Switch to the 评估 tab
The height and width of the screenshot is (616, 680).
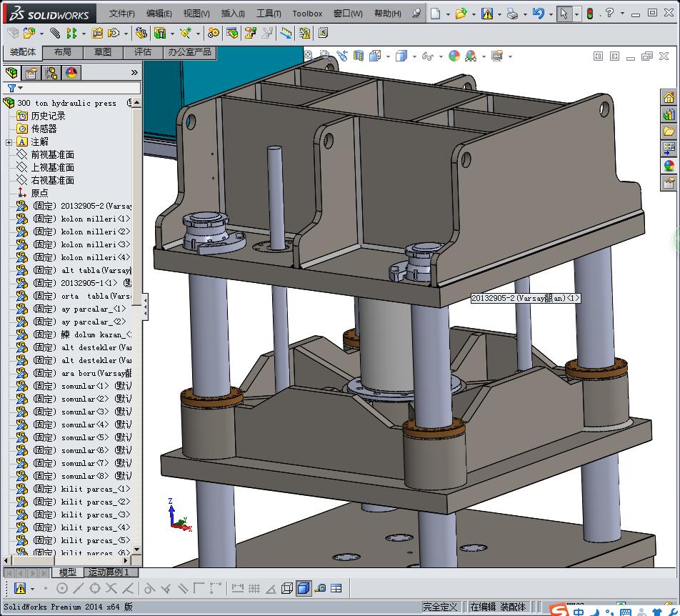[143, 52]
